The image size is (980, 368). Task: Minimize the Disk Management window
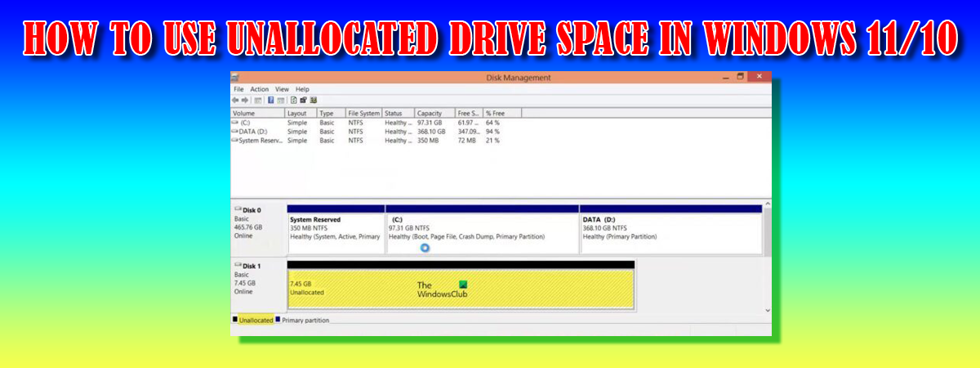726,79
